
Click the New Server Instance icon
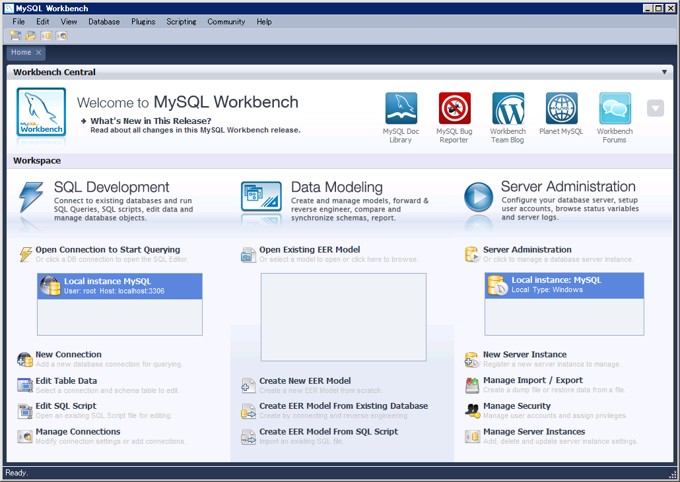coord(472,360)
